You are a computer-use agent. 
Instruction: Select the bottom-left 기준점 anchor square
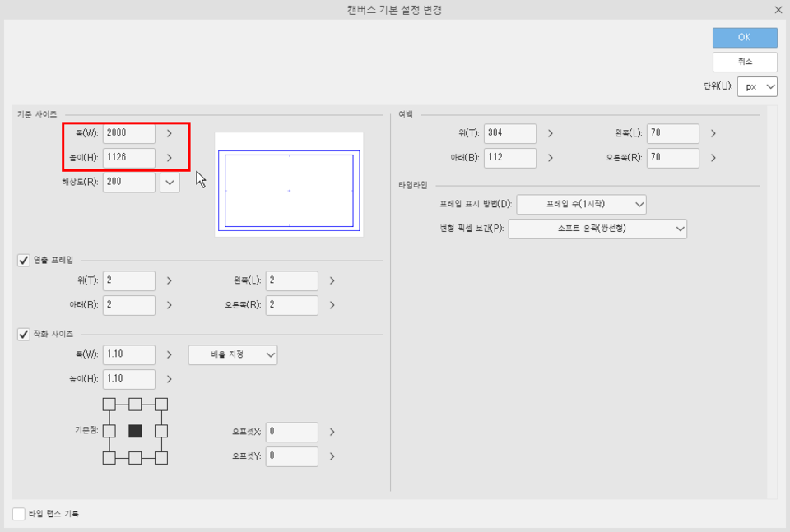coord(109,458)
